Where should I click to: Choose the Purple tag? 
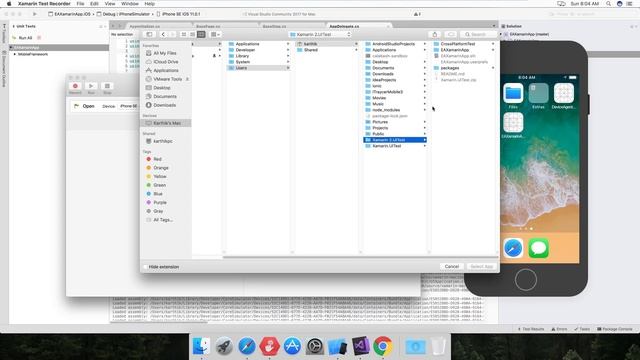pyautogui.click(x=160, y=202)
